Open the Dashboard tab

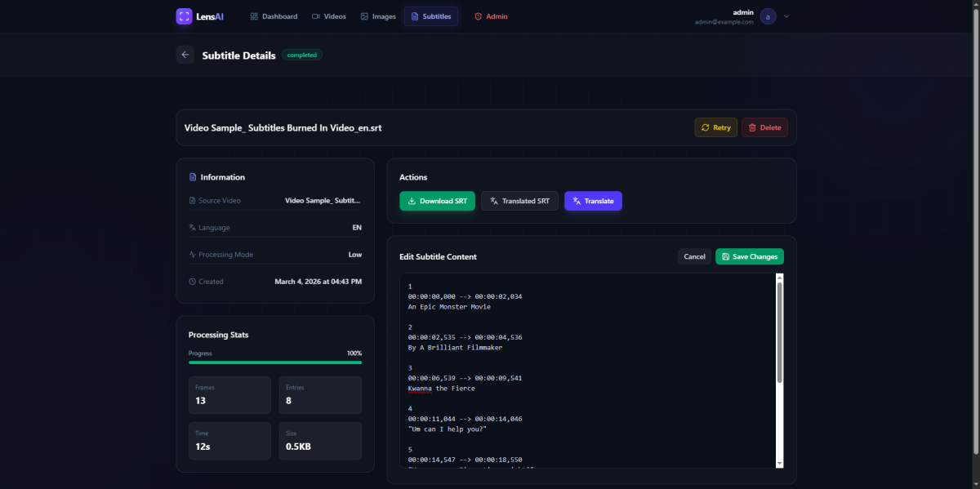tap(274, 16)
